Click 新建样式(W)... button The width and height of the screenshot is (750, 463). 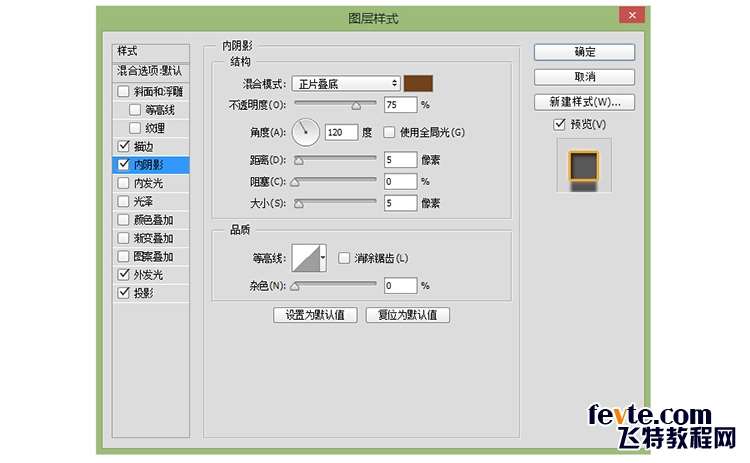(x=585, y=102)
